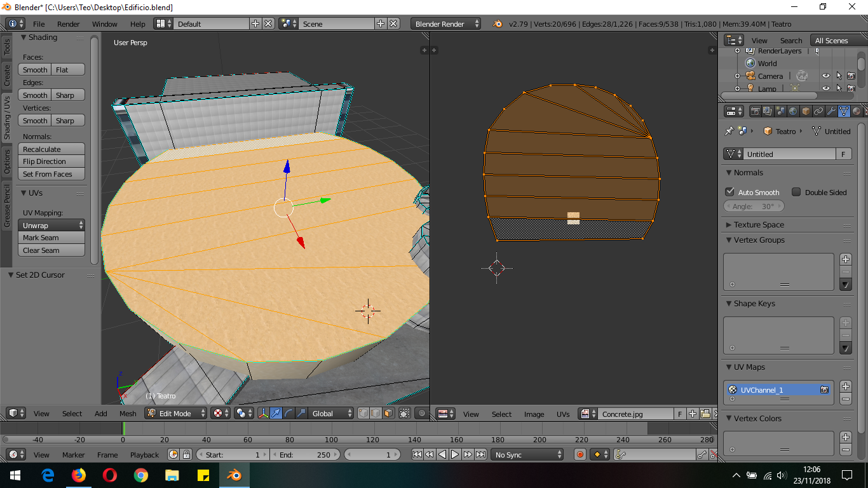Open the Object cube properties tab
868x488 pixels.
(x=806, y=111)
